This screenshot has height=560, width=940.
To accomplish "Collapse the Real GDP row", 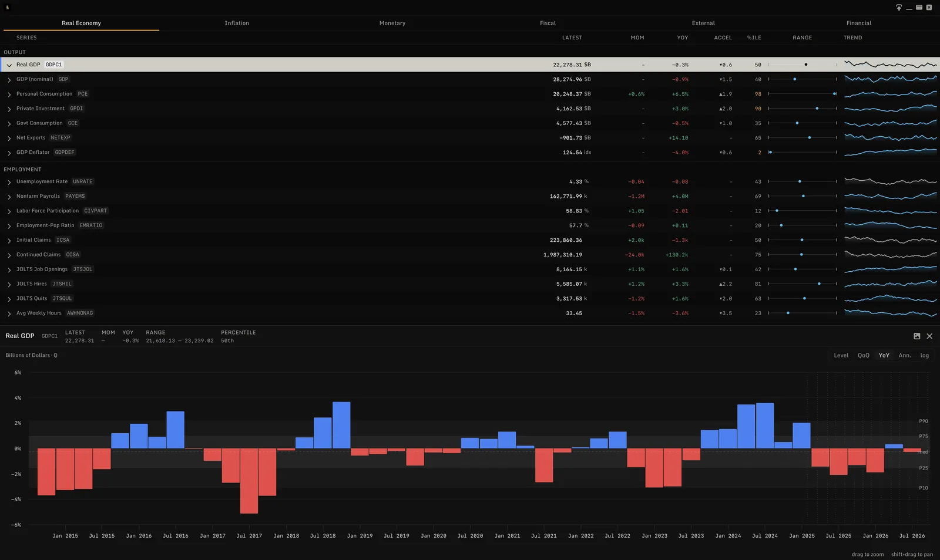I will pyautogui.click(x=9, y=65).
